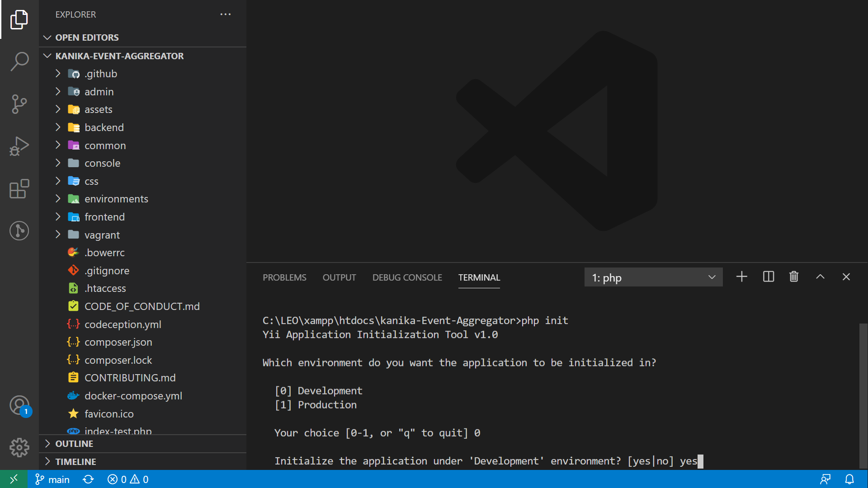868x488 pixels.
Task: Expand the common folder
Action: point(143,145)
